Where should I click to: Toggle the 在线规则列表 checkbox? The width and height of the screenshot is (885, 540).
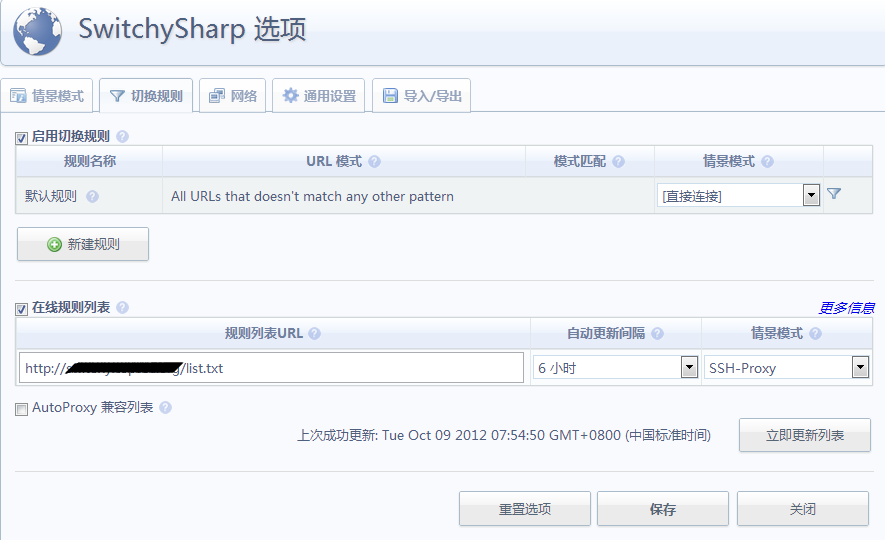coord(21,309)
